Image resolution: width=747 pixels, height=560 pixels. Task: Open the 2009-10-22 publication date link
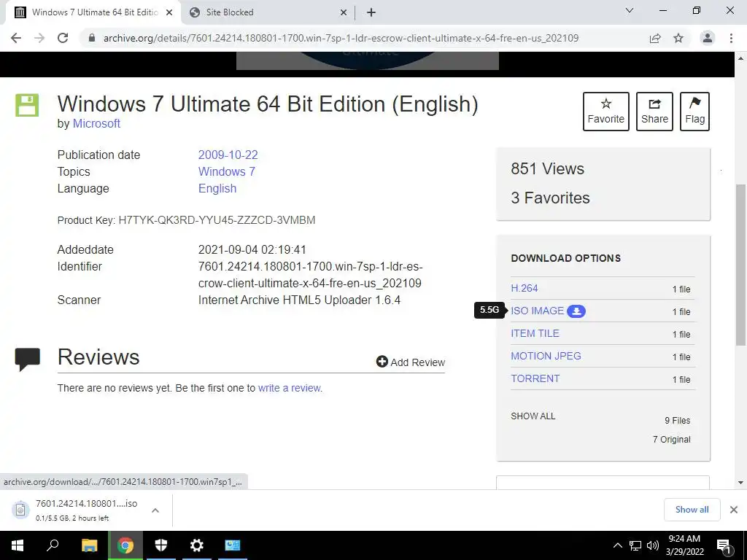point(228,155)
